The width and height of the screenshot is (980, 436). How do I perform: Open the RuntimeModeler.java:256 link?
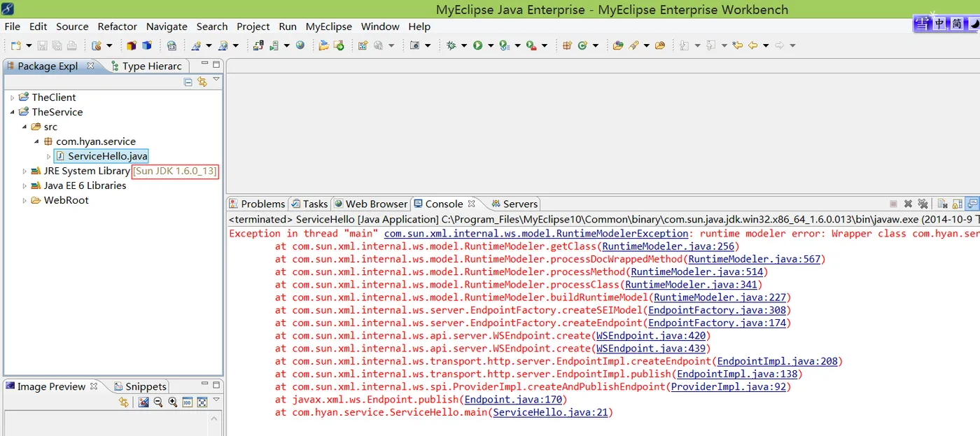(x=668, y=246)
